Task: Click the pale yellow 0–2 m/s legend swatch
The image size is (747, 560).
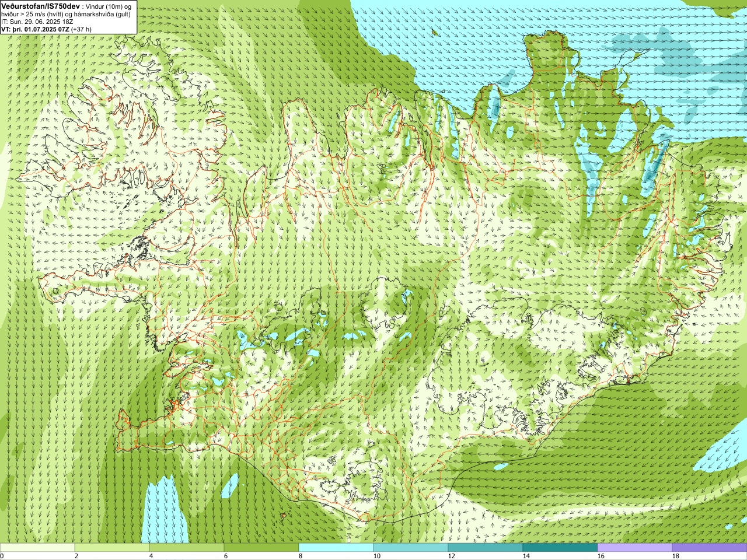Action: pos(37,548)
